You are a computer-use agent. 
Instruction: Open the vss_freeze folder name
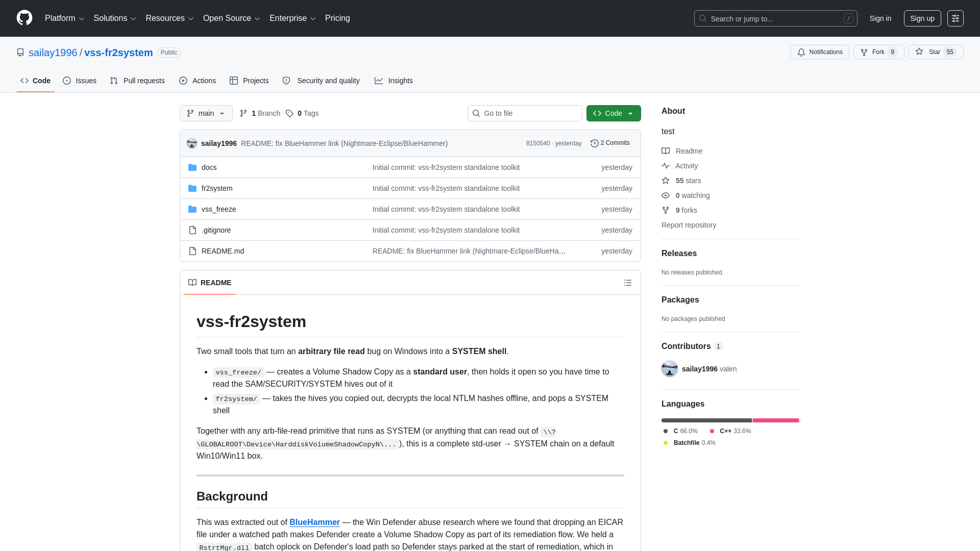point(218,209)
